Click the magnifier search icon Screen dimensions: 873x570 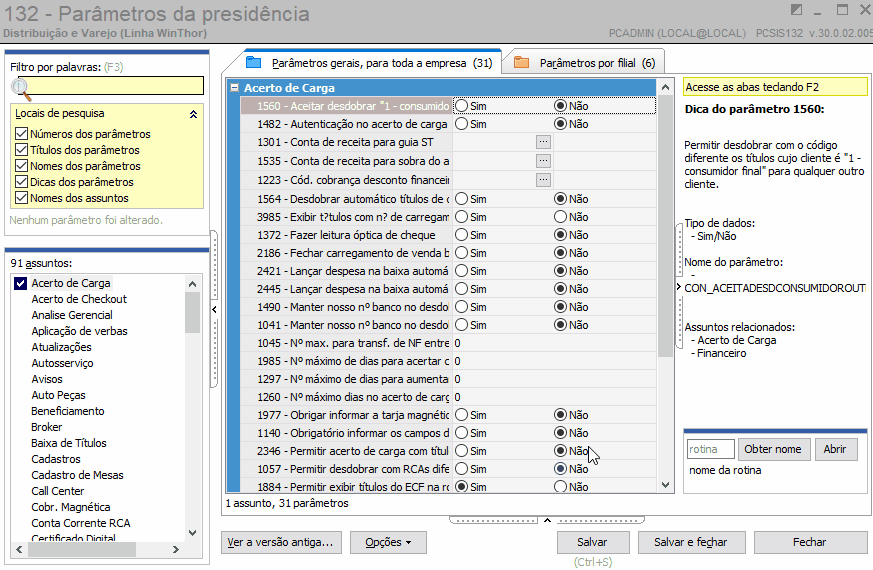pos(21,89)
